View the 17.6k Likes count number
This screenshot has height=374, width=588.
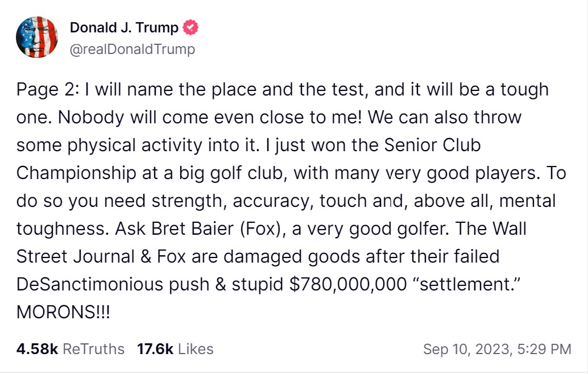155,348
